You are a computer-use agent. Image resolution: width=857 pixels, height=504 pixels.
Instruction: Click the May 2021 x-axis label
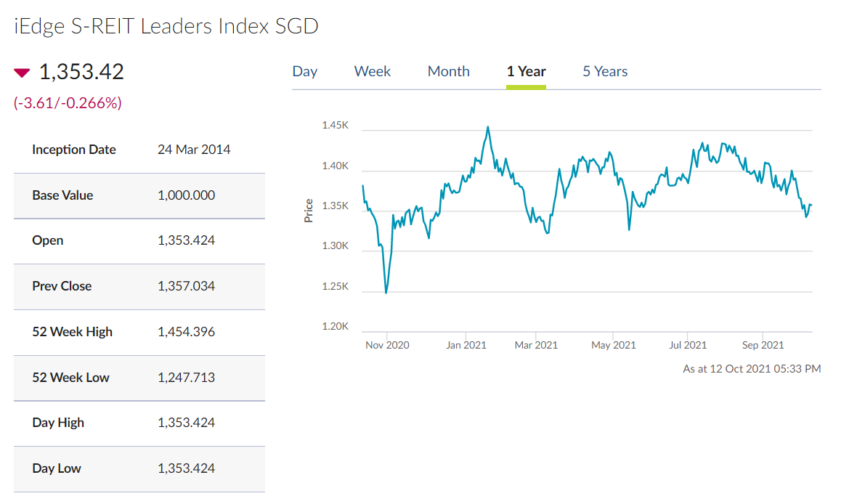pyautogui.click(x=613, y=345)
